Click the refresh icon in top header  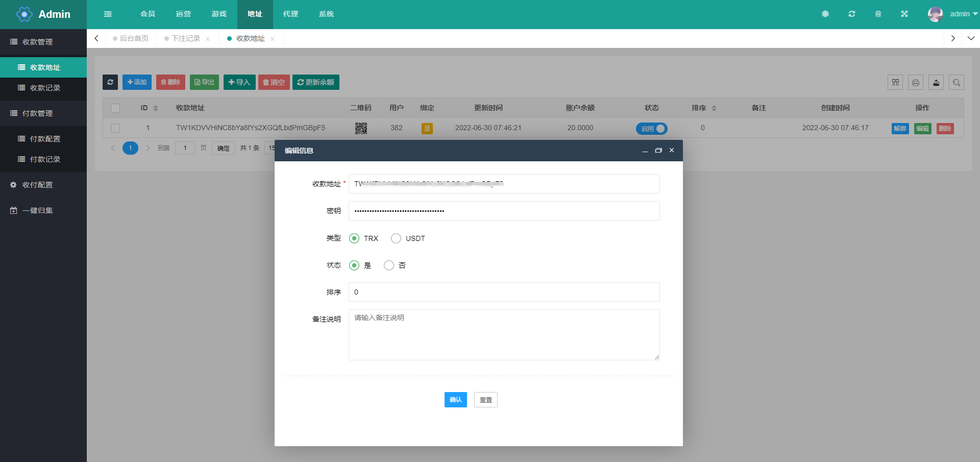(x=851, y=14)
